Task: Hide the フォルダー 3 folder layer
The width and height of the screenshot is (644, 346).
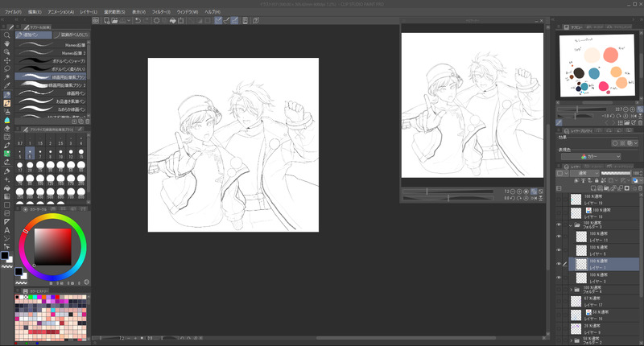Action: (x=559, y=226)
